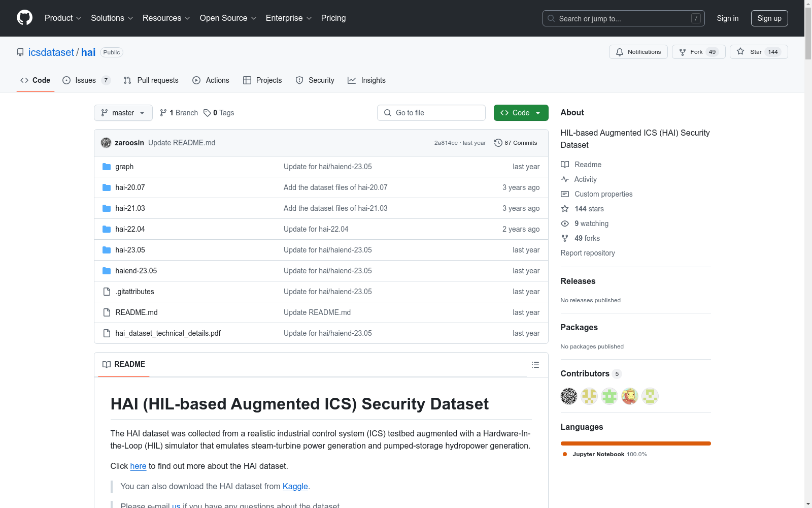Switch to the Security tab

(315, 80)
